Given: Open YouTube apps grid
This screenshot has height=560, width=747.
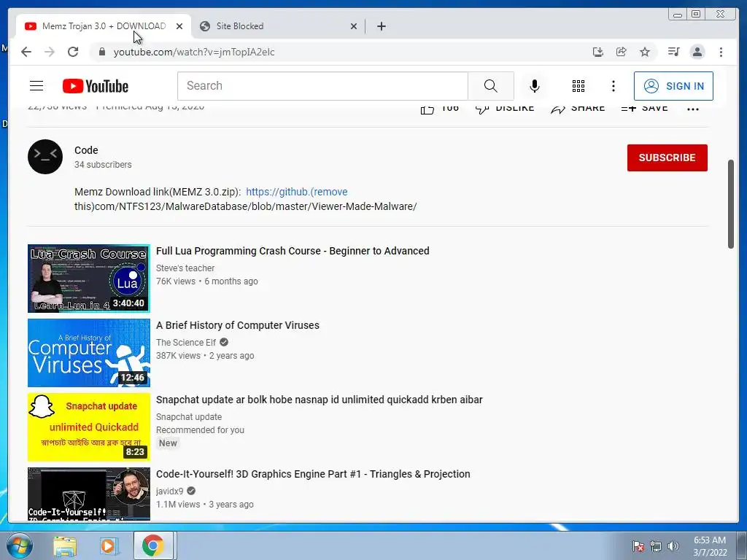Looking at the screenshot, I should (578, 86).
